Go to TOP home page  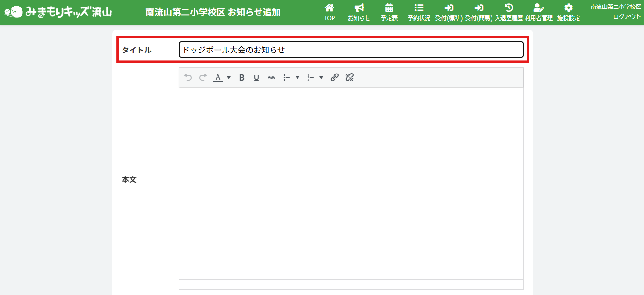[329, 12]
